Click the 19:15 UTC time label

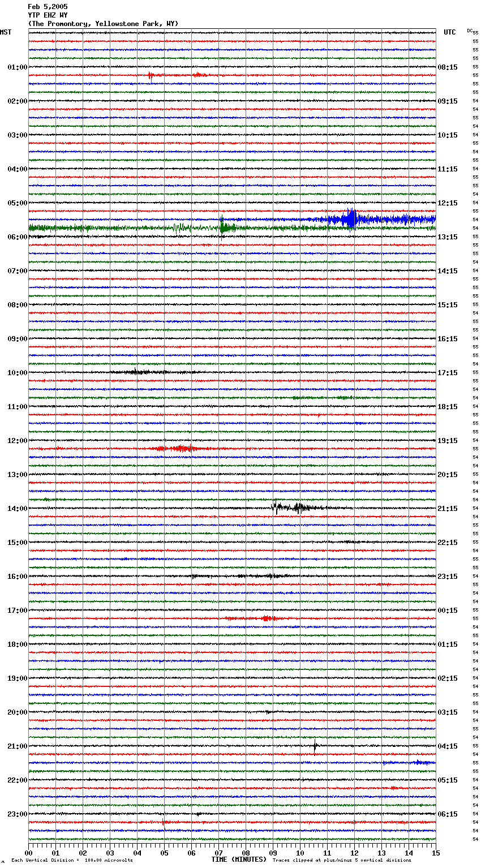448,441
